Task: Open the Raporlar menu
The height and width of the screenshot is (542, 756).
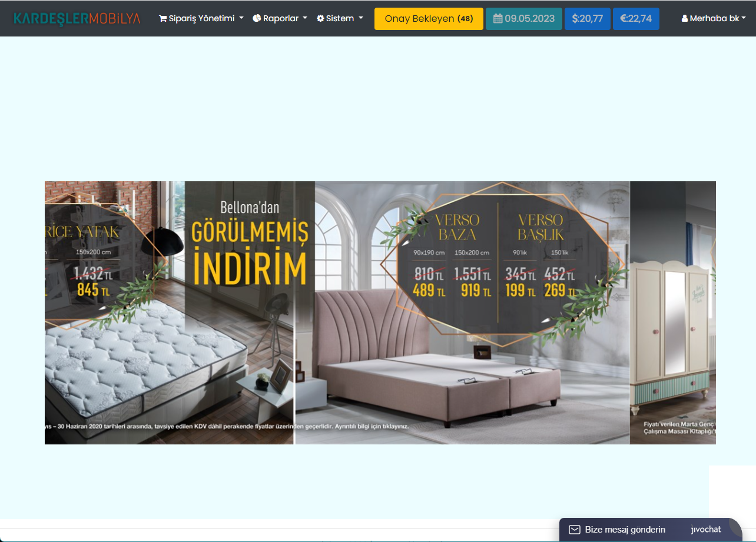Action: point(280,18)
